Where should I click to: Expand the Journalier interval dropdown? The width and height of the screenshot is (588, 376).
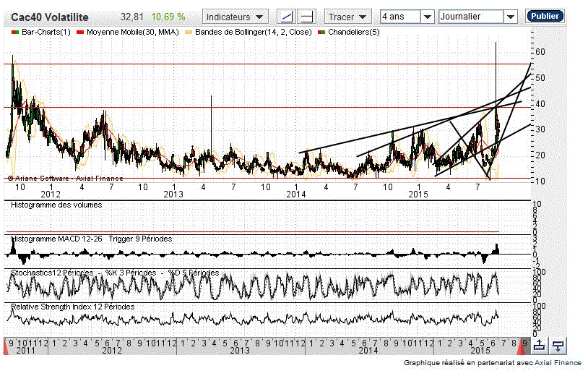pos(478,17)
